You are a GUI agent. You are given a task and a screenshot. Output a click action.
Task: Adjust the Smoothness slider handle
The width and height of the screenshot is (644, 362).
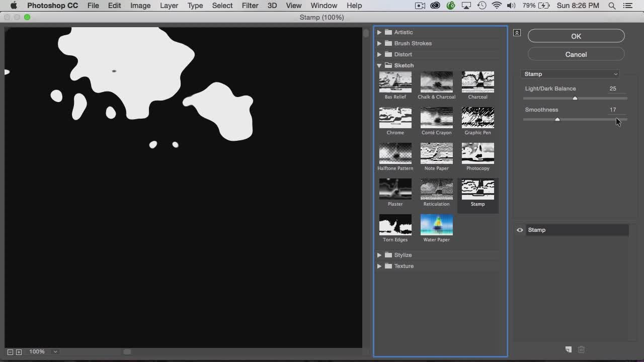click(x=557, y=120)
